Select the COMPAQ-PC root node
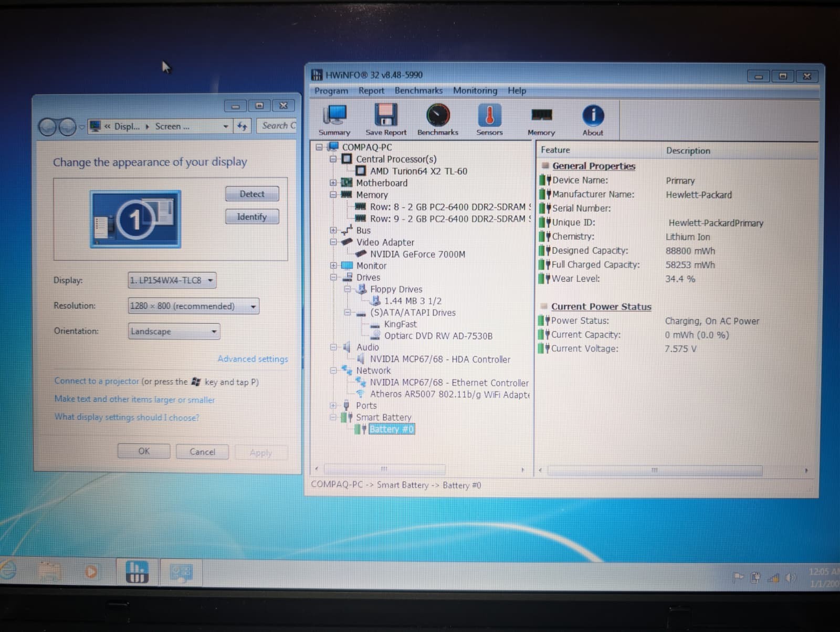Viewport: 840px width, 632px height. click(x=367, y=148)
